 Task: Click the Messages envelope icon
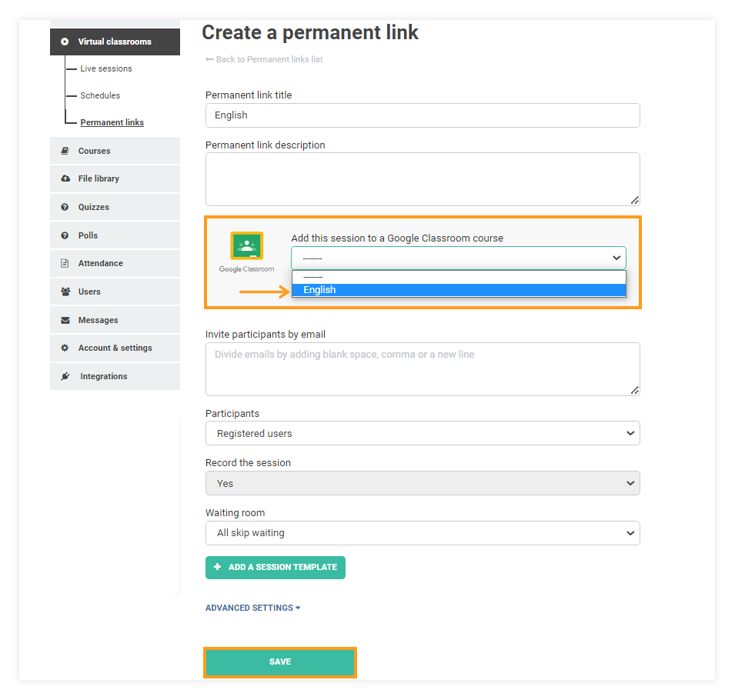click(65, 320)
